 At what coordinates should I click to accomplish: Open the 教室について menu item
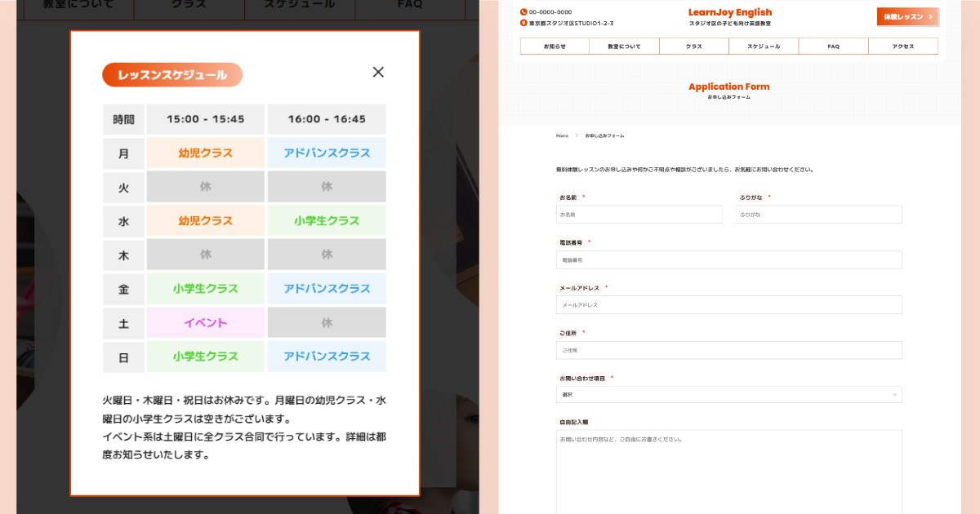click(x=623, y=47)
